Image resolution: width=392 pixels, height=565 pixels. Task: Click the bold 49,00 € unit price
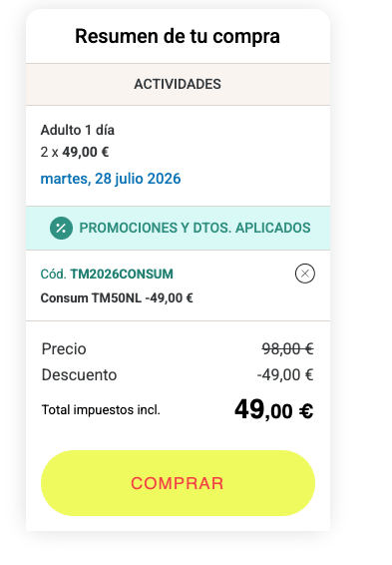click(x=86, y=152)
